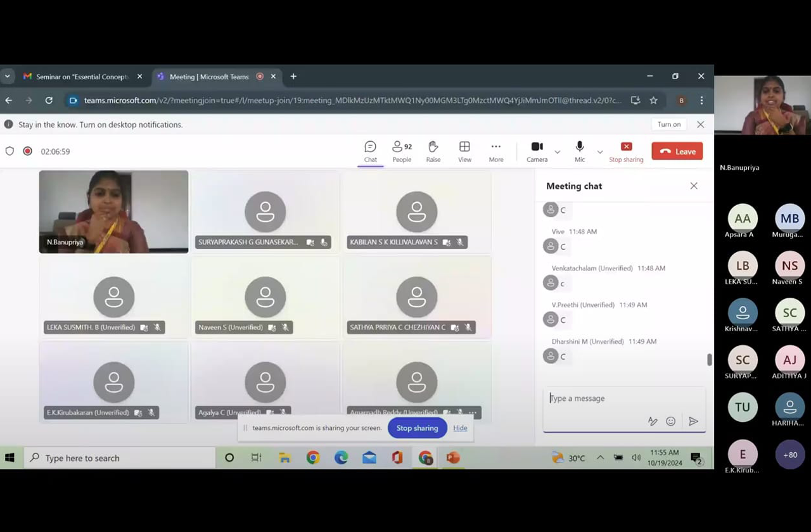811x532 pixels.
Task: Click Stop sharing in meeting toolbar
Action: (626, 151)
